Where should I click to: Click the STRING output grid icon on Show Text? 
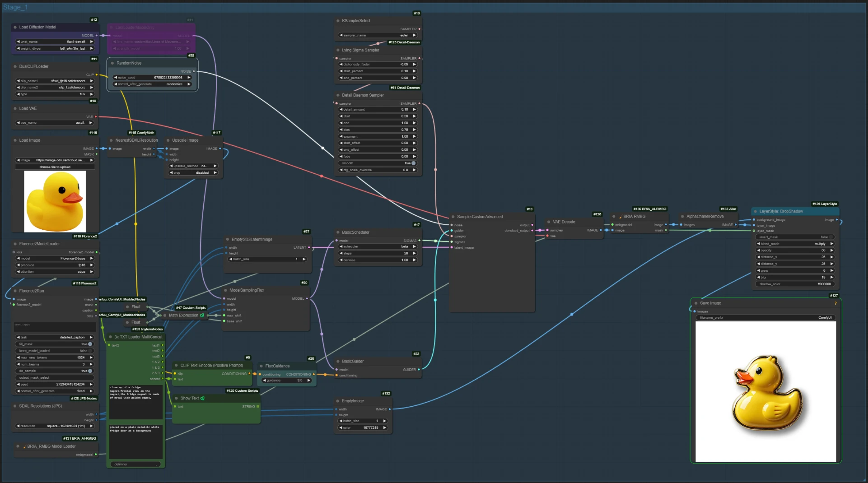tap(258, 406)
